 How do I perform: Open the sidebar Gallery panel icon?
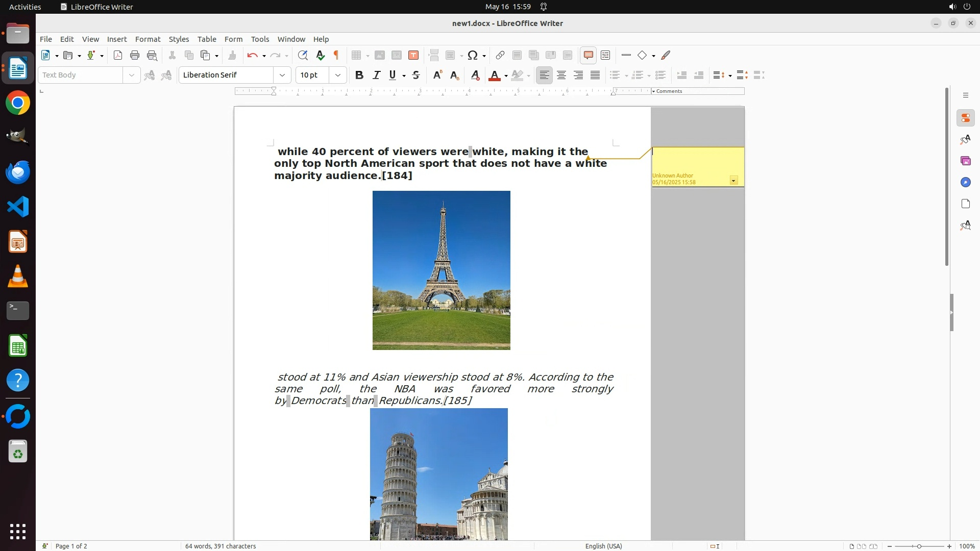point(965,161)
